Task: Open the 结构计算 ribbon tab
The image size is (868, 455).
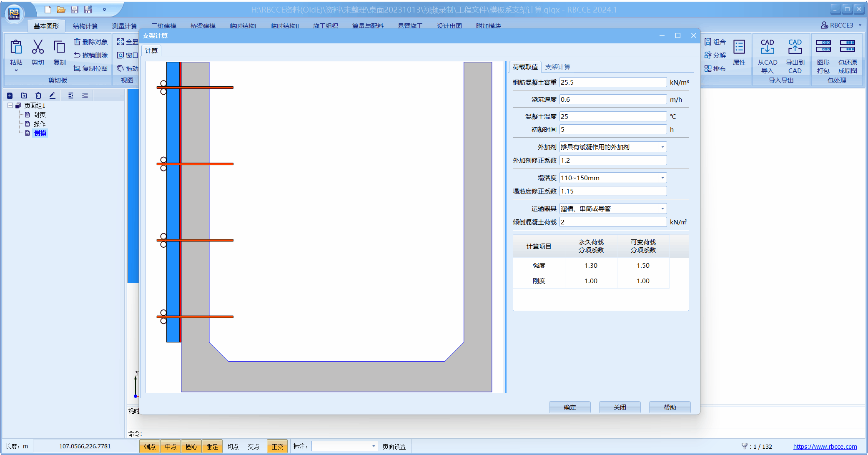Action: 85,26
